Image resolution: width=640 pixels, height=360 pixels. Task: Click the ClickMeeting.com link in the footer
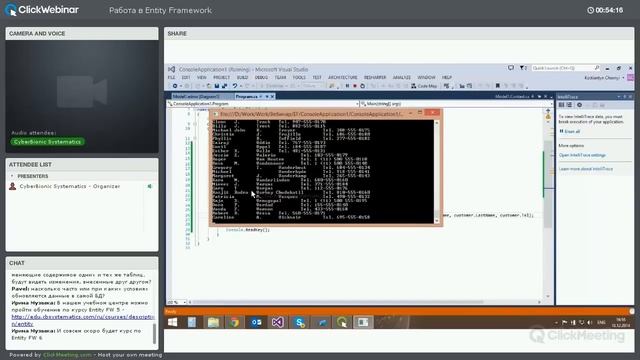click(x=67, y=355)
